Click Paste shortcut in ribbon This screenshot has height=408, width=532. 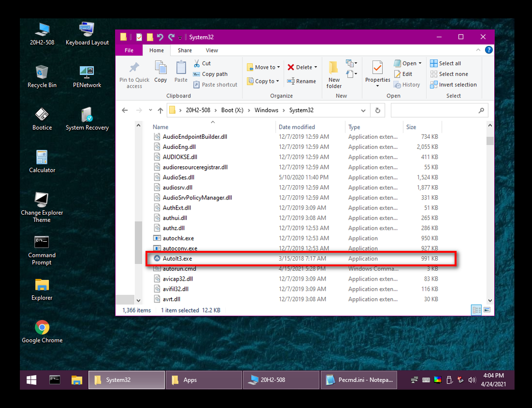click(215, 85)
